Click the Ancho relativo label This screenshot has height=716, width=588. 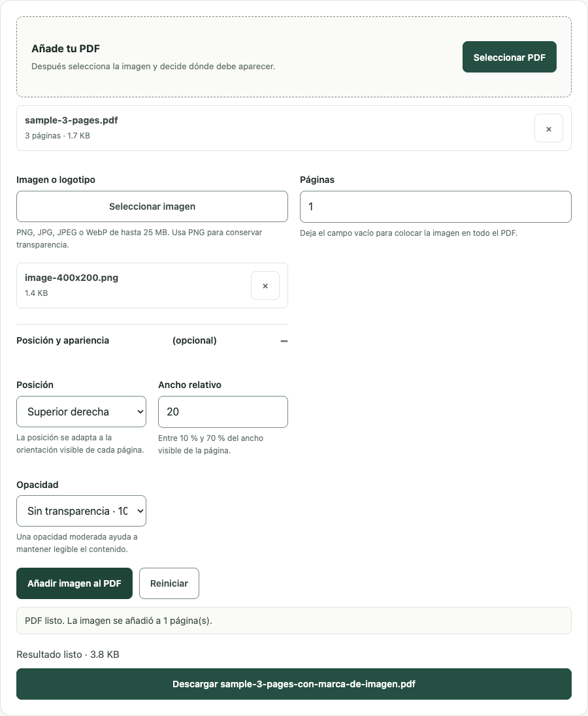coord(190,385)
